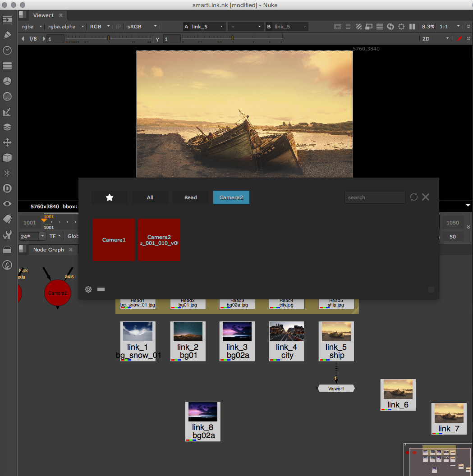Viewport: 473px width, 476px height.
Task: Open smartLink settings gear icon
Action: tap(88, 289)
